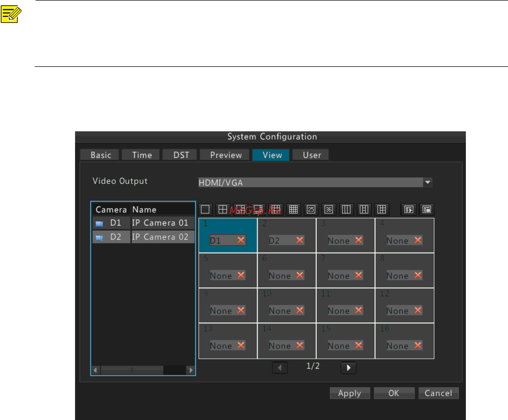Select the 6-window split layout icon

pos(240,209)
